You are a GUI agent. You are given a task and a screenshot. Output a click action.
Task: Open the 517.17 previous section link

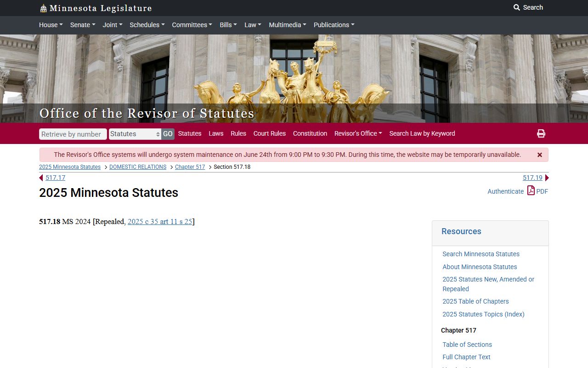tap(55, 178)
